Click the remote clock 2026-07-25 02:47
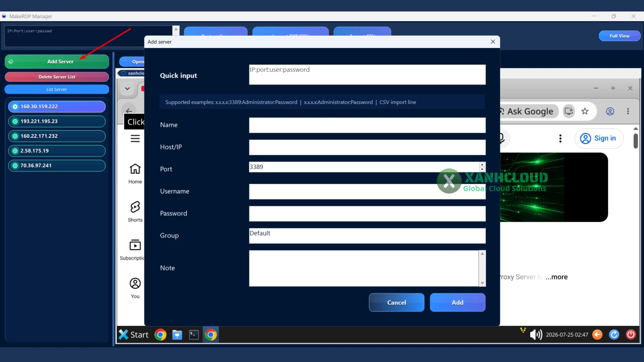This screenshot has width=644, height=362. click(x=567, y=335)
